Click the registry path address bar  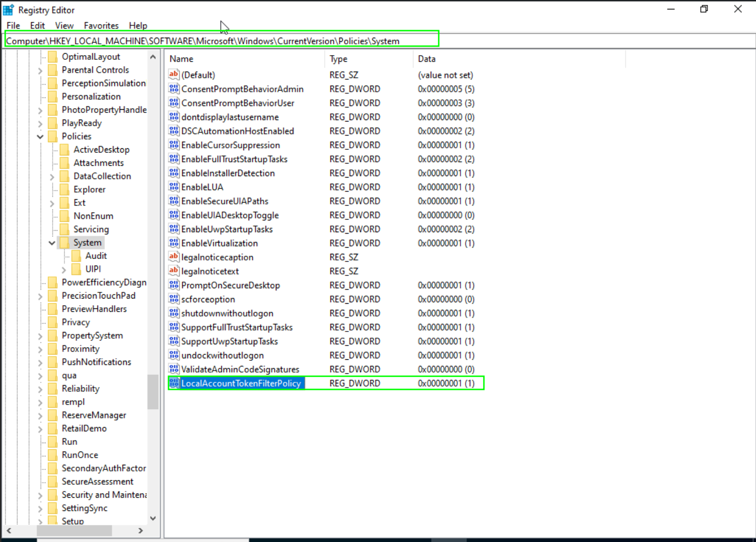[x=221, y=41]
